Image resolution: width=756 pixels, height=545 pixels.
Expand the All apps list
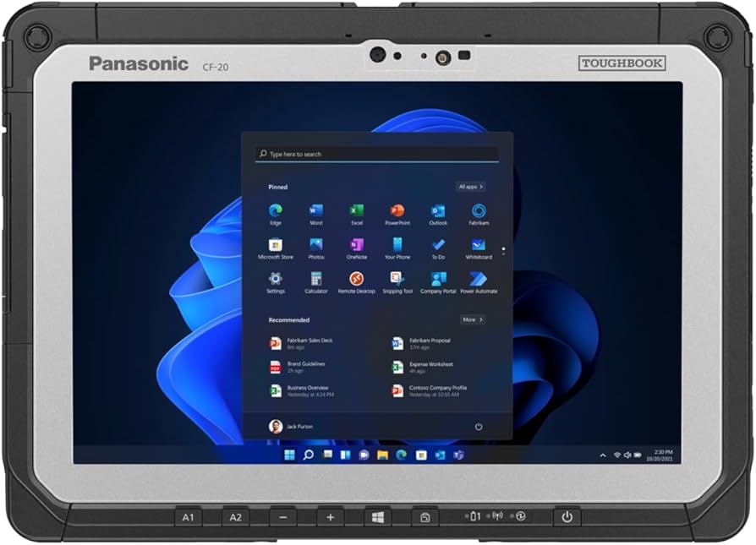click(471, 187)
